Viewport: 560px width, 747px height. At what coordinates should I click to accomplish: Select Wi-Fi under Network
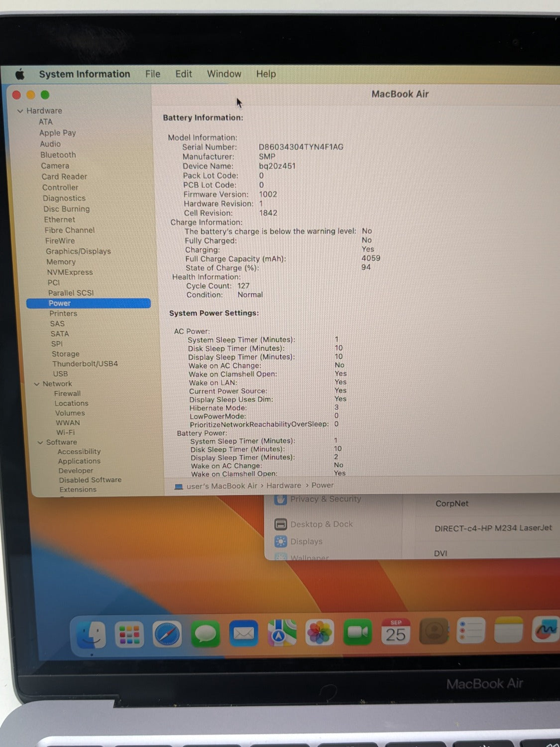(66, 432)
